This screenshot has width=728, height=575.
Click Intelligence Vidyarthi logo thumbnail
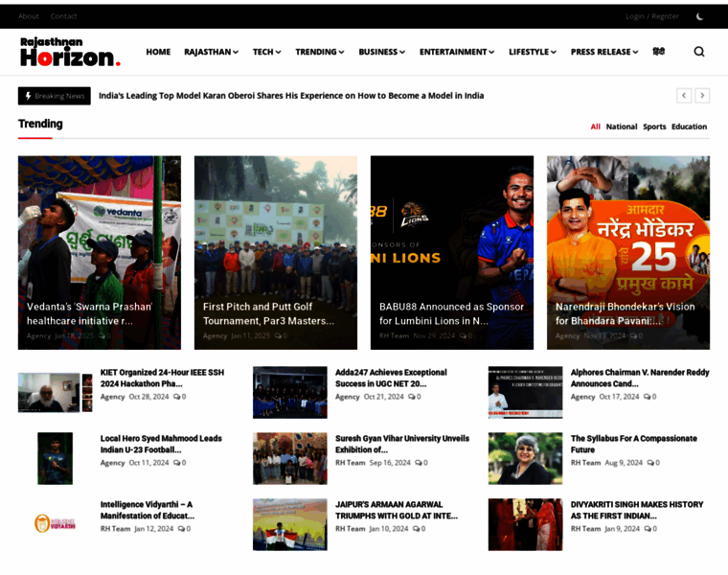56,523
